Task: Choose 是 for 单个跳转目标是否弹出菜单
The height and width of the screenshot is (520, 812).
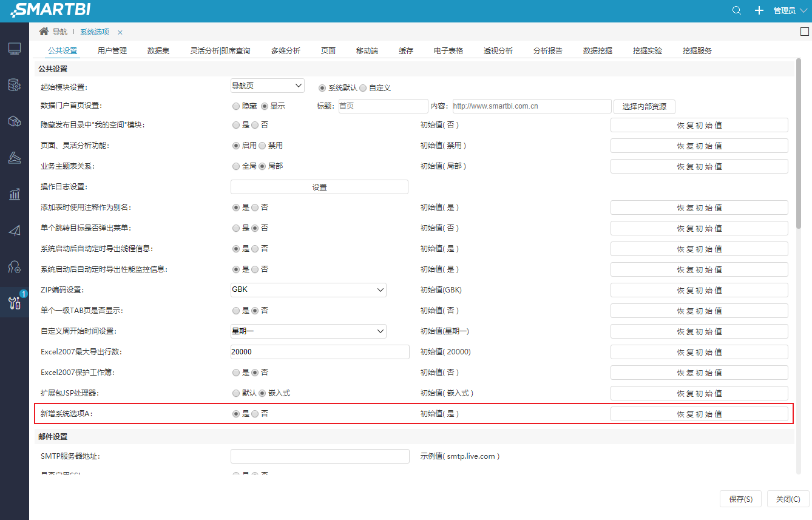Action: click(235, 228)
